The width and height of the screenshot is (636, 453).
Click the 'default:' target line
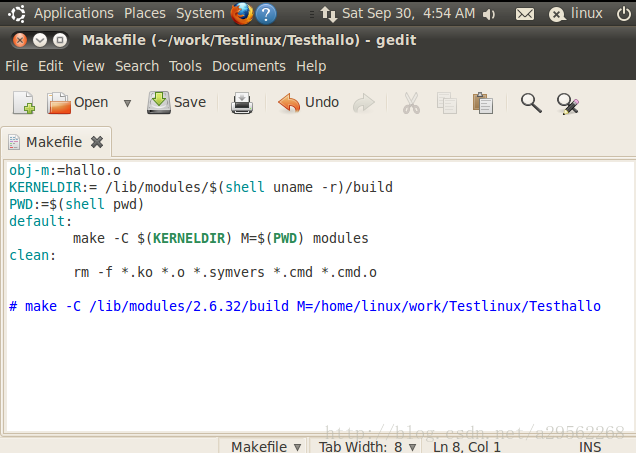(x=41, y=221)
